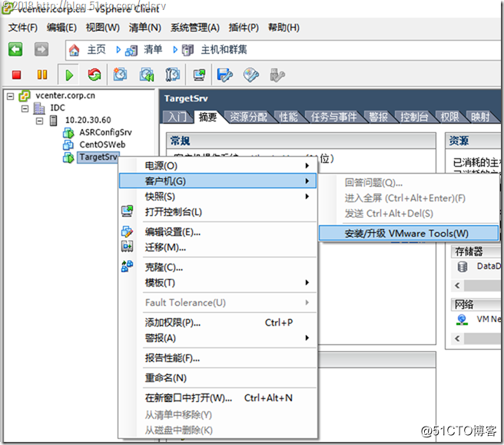
Task: Click the Reset virtual machine icon
Action: (94, 75)
